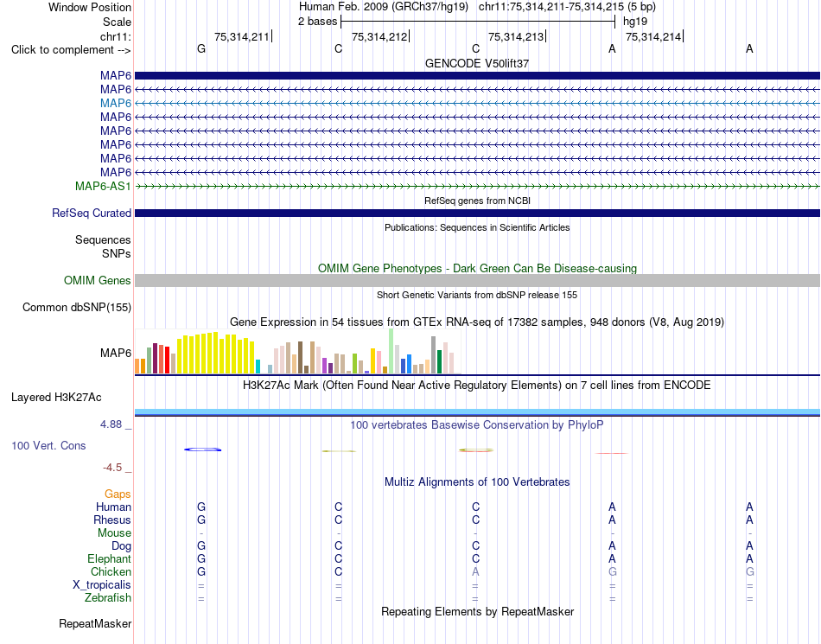Click the window position chr11:75,314,211-75,314,215 text
The height and width of the screenshot is (644, 821).
[x=567, y=7]
